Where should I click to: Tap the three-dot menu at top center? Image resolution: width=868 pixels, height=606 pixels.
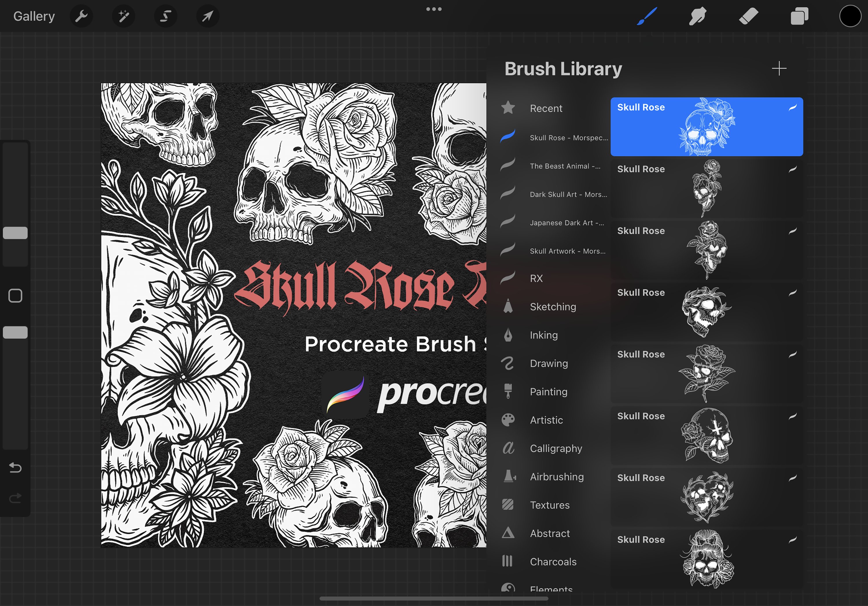[434, 9]
